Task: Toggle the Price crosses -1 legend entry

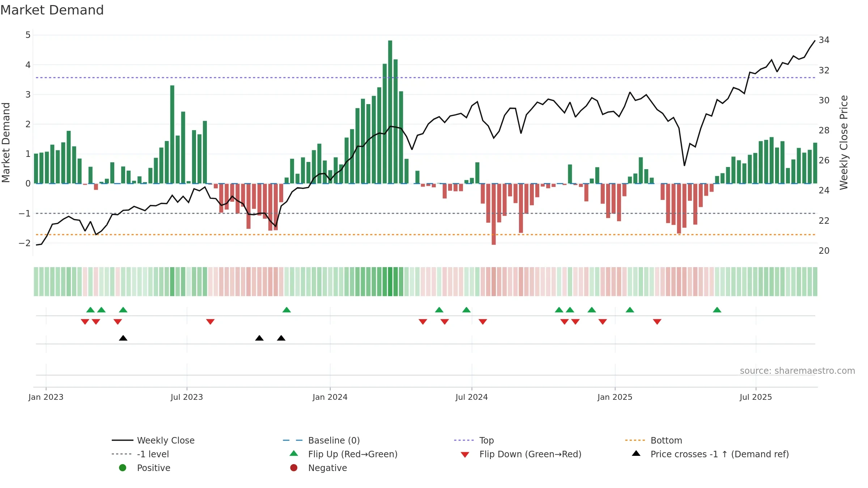Action: click(x=710, y=454)
